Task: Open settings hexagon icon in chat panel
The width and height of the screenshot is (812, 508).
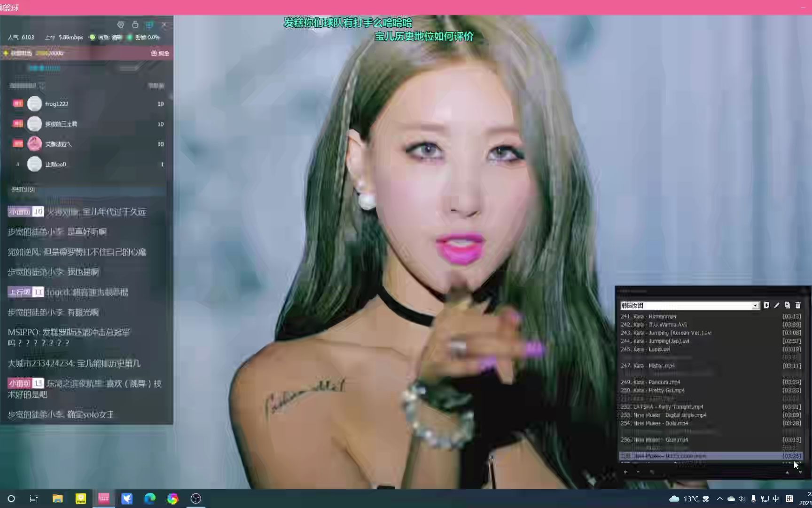Action: click(121, 24)
